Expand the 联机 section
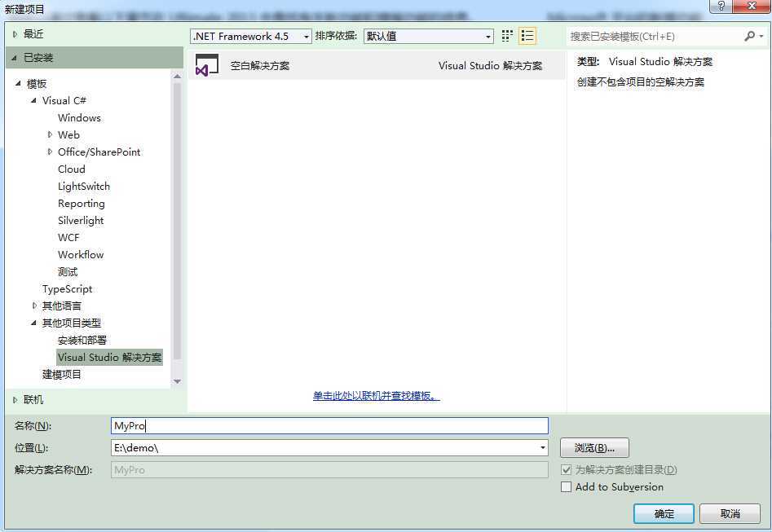 pyautogui.click(x=15, y=400)
